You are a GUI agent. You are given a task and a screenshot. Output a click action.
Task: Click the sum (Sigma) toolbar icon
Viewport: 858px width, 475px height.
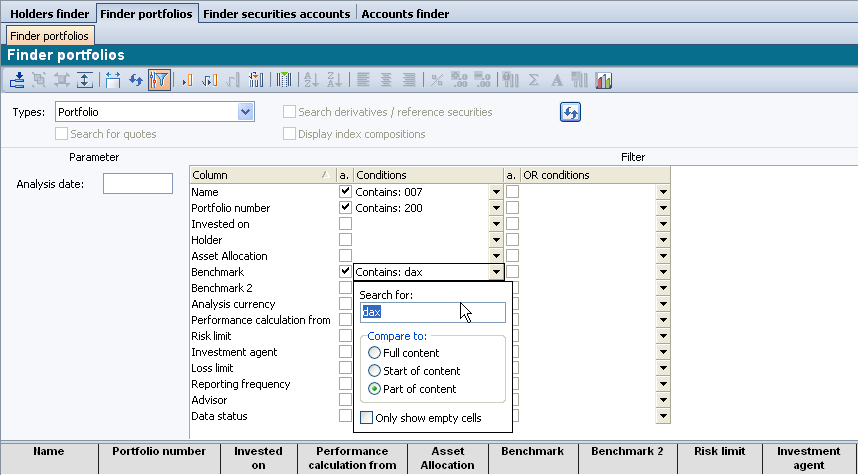tap(534, 80)
